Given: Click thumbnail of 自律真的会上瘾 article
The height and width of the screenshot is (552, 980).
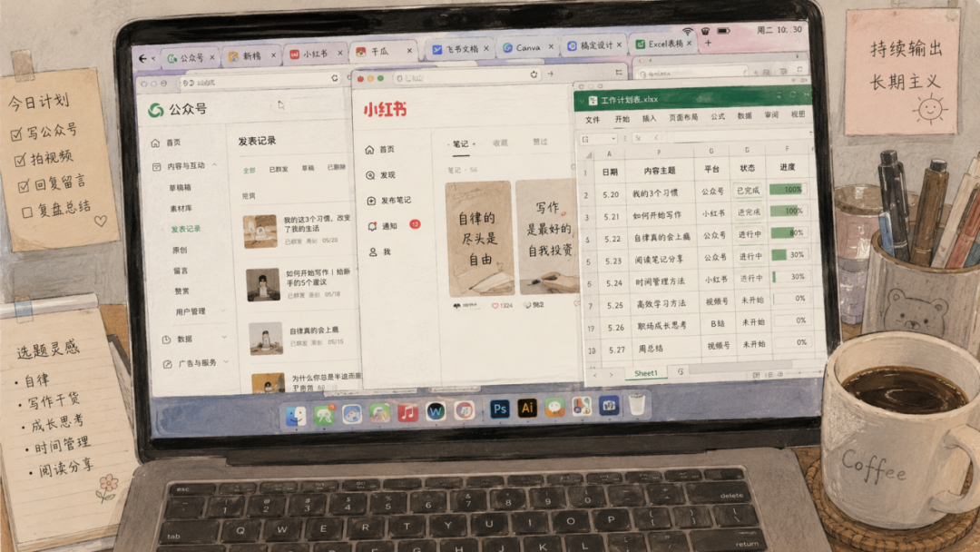Looking at the screenshot, I should click(266, 339).
